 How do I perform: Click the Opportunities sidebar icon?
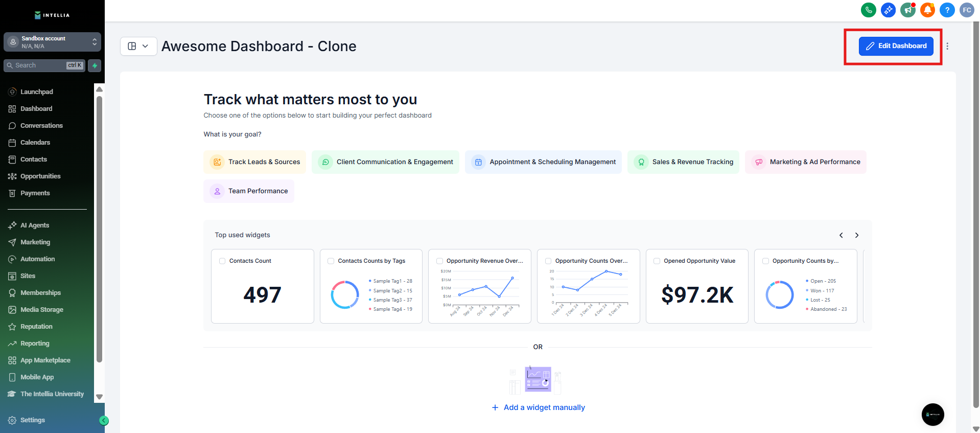[12, 176]
